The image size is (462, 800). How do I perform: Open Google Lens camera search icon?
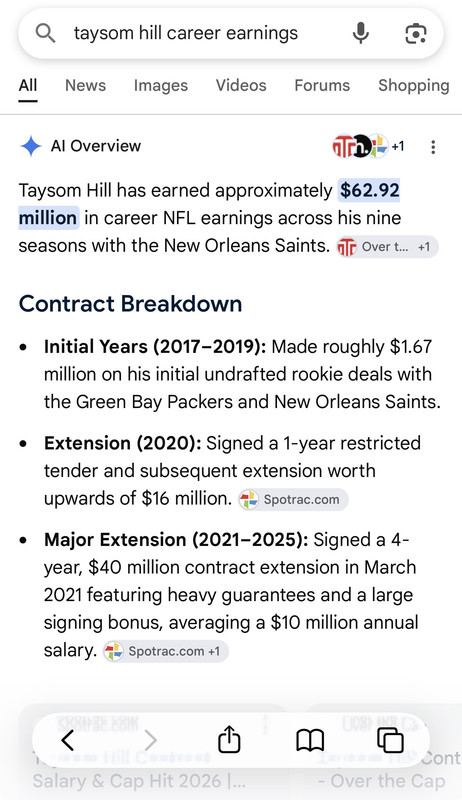coord(416,34)
